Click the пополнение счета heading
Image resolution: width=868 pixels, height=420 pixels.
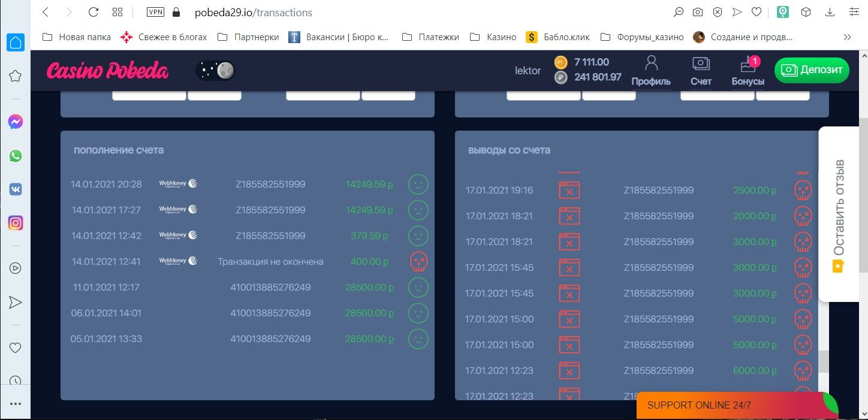pos(119,150)
